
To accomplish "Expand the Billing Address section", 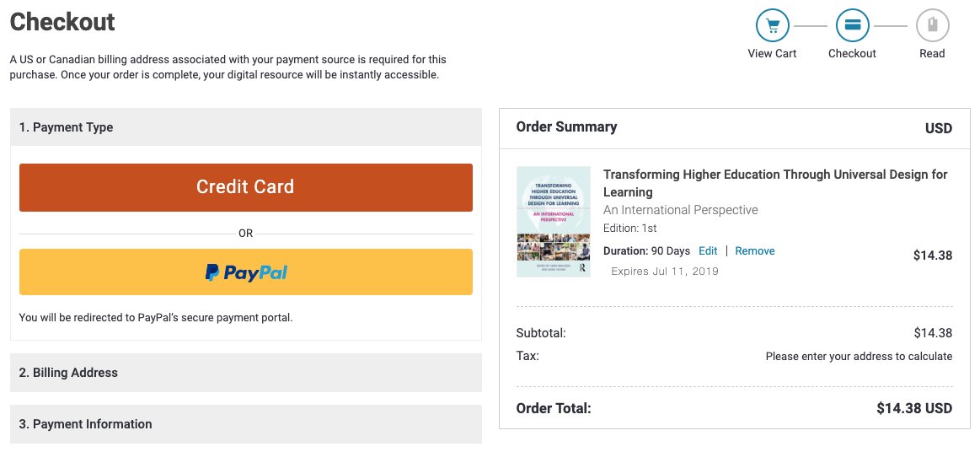I will [x=245, y=373].
